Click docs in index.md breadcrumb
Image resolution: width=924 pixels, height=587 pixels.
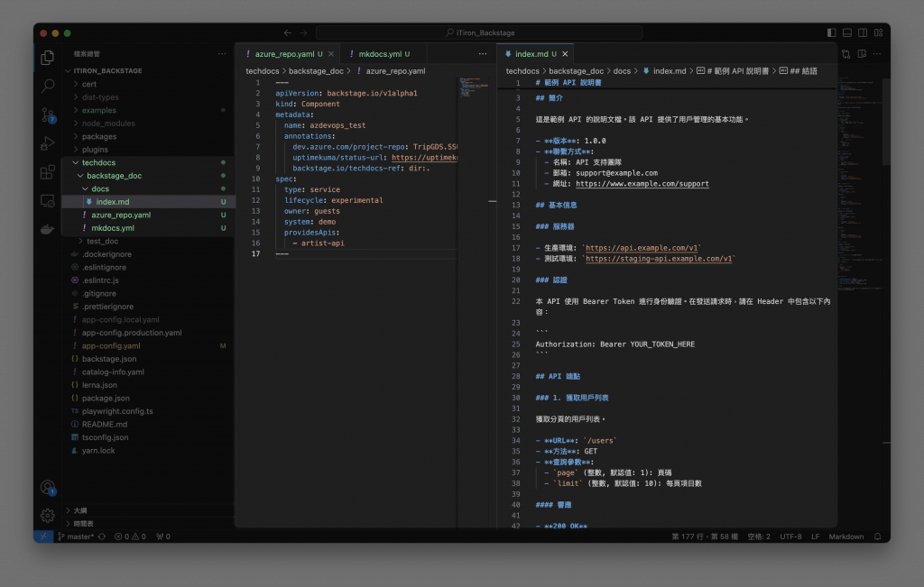point(622,70)
